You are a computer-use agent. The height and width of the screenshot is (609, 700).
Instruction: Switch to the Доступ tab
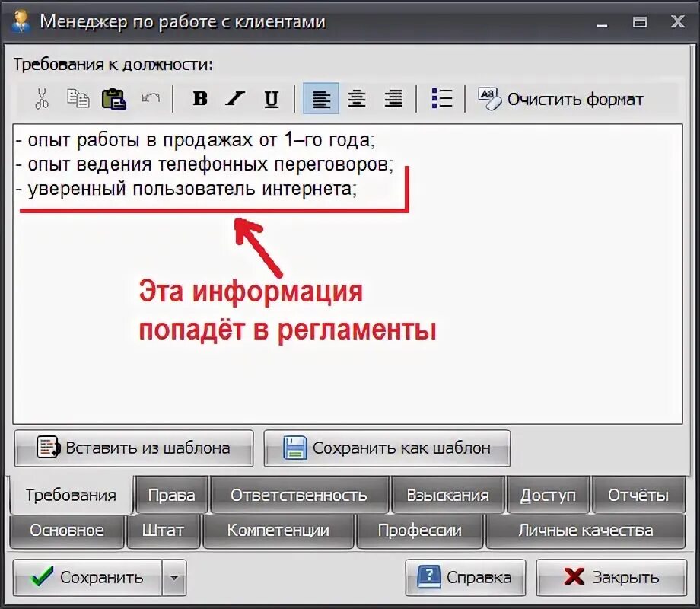click(x=549, y=495)
